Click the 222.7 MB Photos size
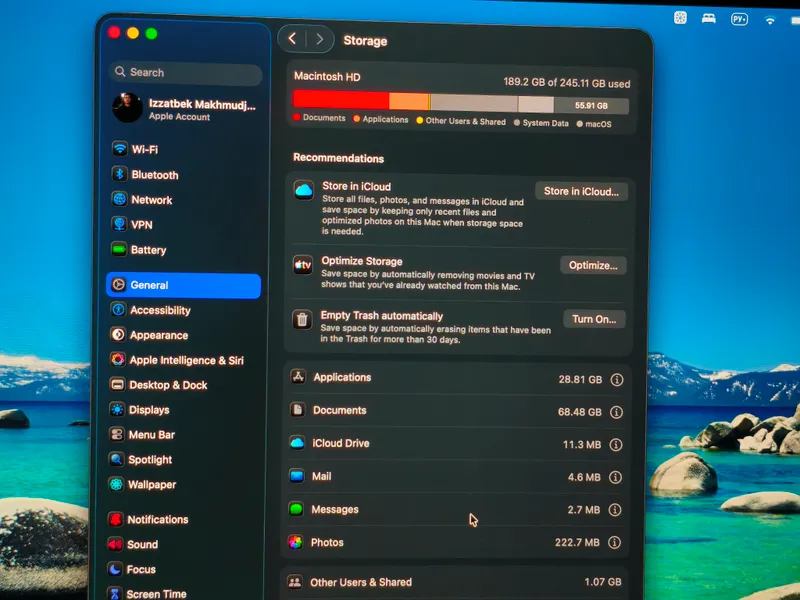 [577, 542]
